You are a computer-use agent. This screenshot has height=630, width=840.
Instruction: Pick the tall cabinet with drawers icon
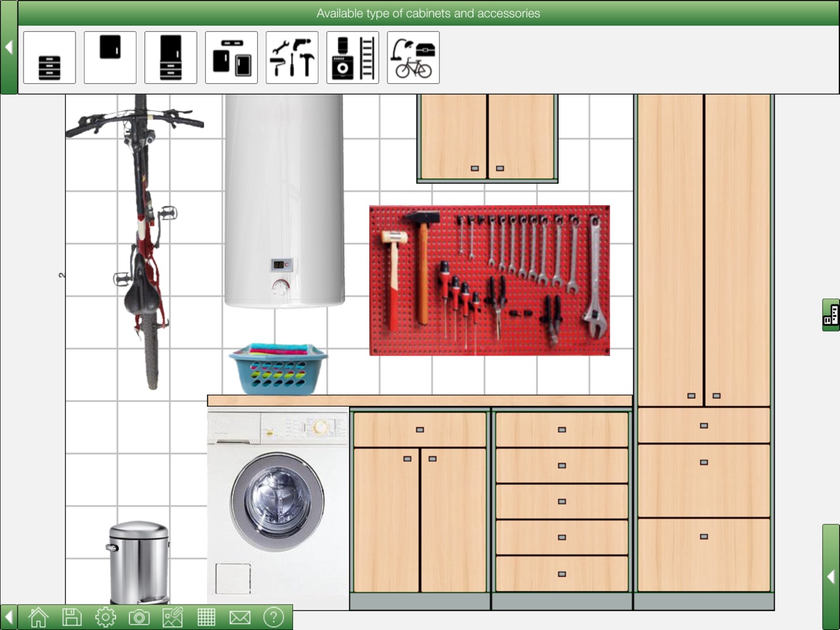point(171,57)
